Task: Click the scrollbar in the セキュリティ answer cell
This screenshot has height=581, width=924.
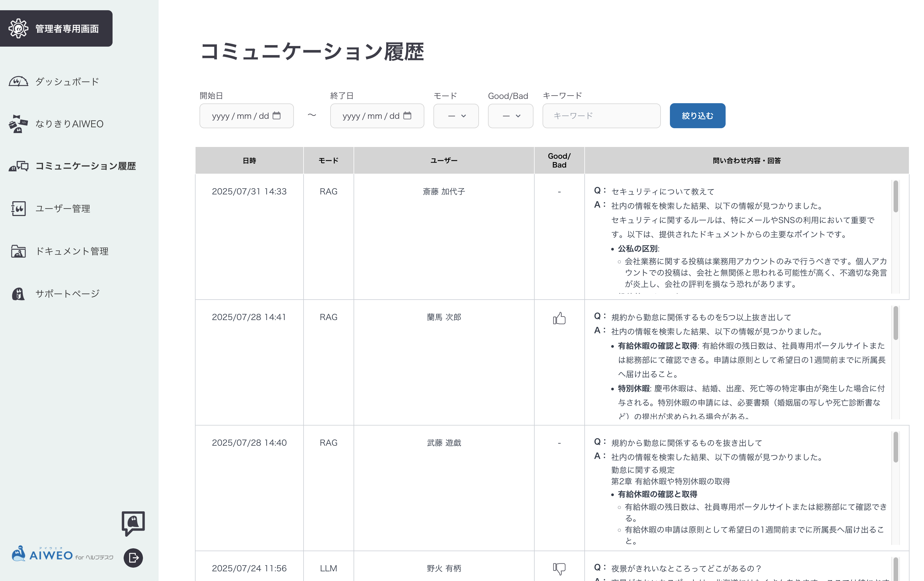Action: pos(896,196)
